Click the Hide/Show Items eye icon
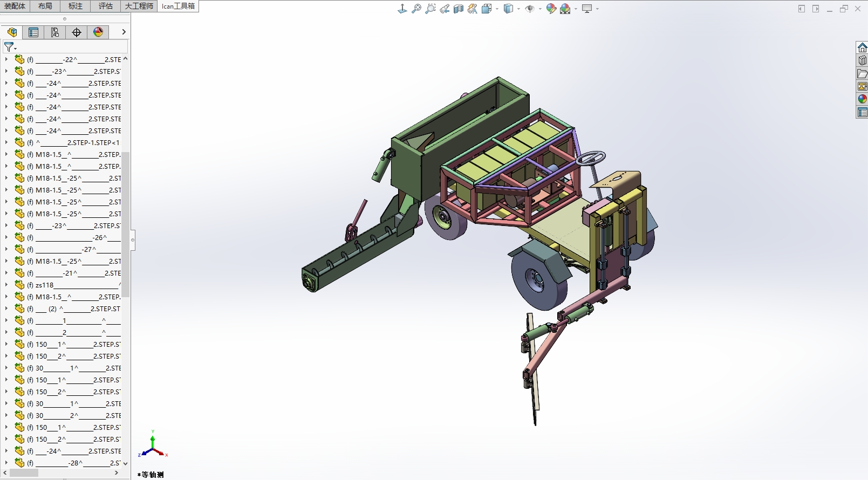The width and height of the screenshot is (868, 480). point(530,9)
